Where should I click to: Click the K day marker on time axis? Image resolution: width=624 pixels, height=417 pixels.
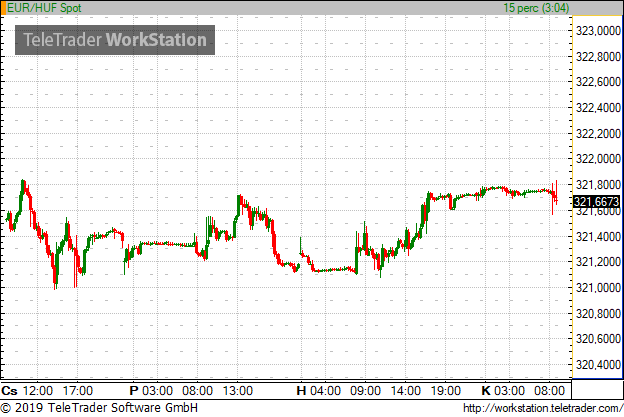point(486,391)
